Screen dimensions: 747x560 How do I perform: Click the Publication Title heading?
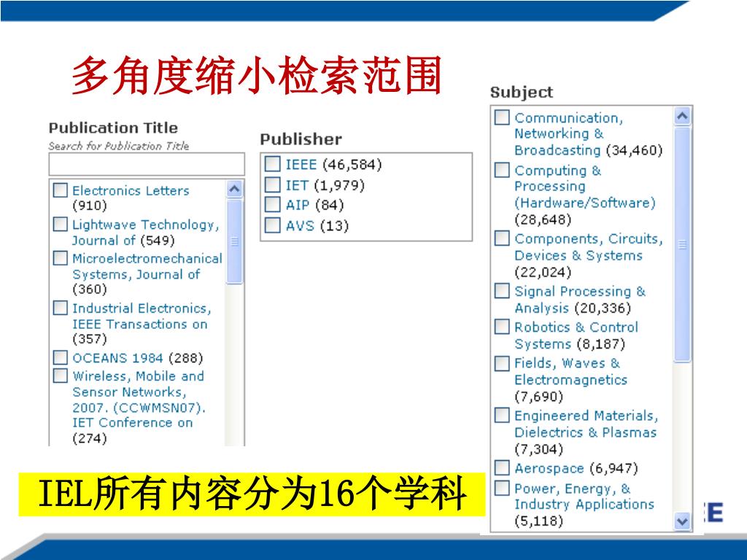pyautogui.click(x=113, y=128)
